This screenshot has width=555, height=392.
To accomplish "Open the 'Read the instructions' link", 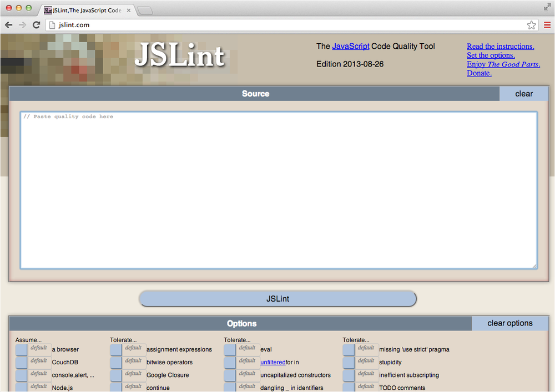I will click(500, 46).
